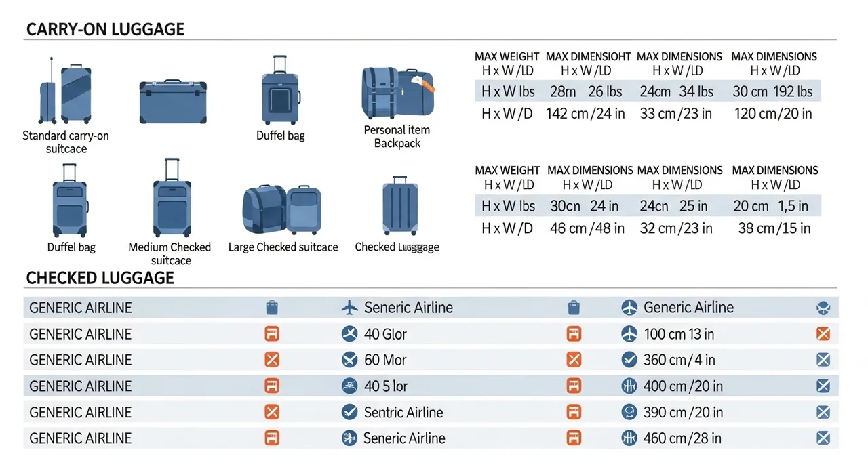Click the round icon beside 40 Glor
The width and height of the screenshot is (868, 473).
(x=350, y=333)
